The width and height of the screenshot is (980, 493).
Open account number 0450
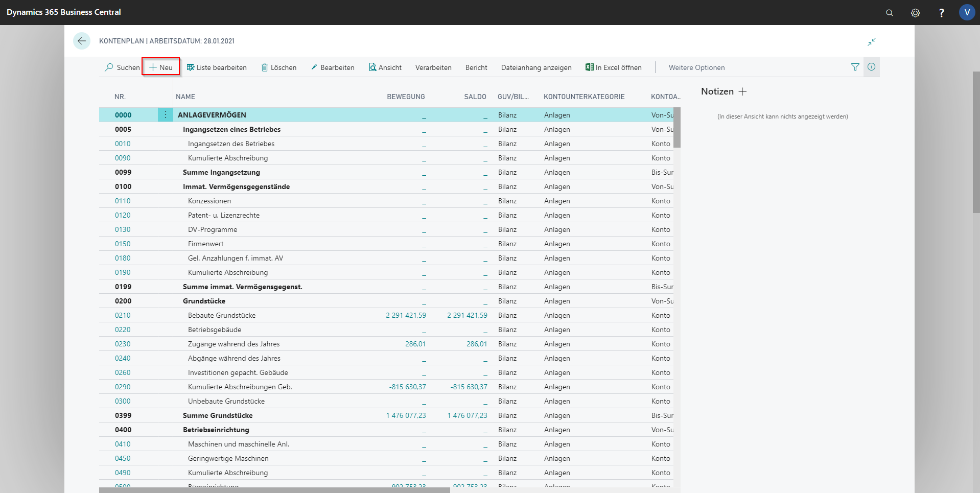[x=123, y=458]
